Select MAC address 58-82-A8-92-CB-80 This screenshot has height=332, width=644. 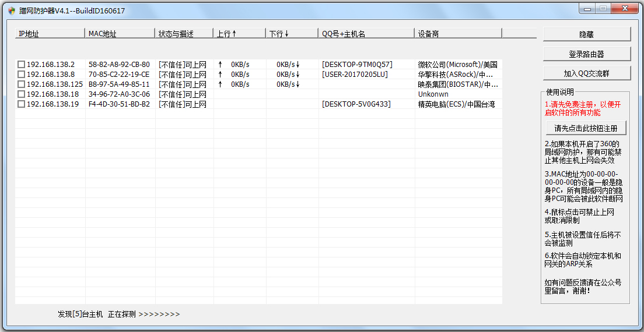[119, 64]
